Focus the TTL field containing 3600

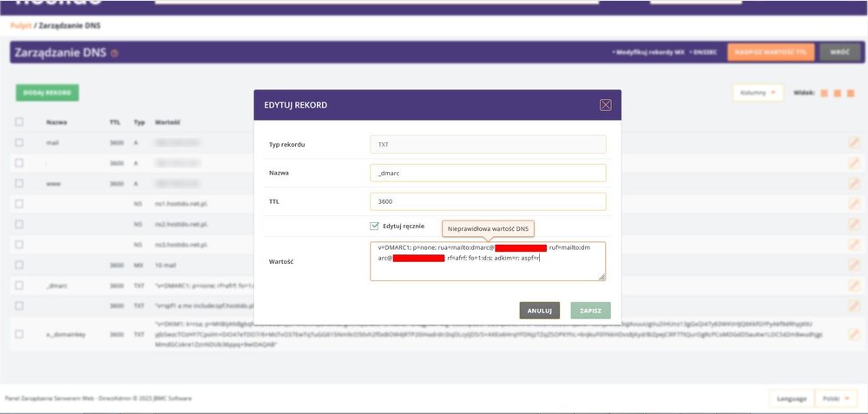click(x=488, y=201)
